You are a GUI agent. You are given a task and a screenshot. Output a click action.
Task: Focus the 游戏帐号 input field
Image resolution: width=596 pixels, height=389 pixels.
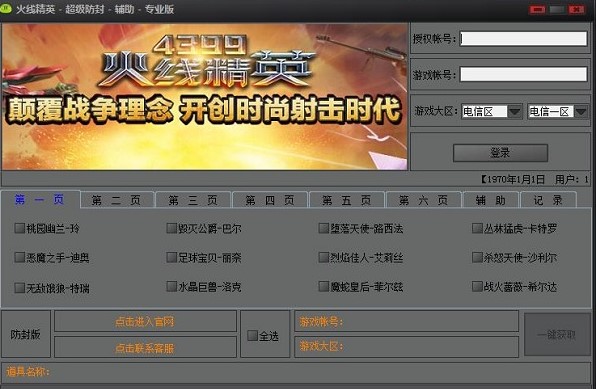tap(523, 74)
